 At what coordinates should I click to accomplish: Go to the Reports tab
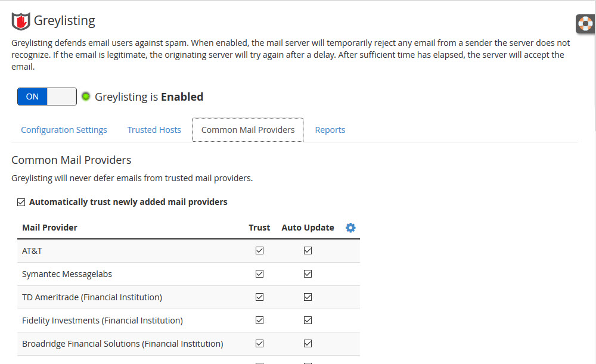pos(330,130)
